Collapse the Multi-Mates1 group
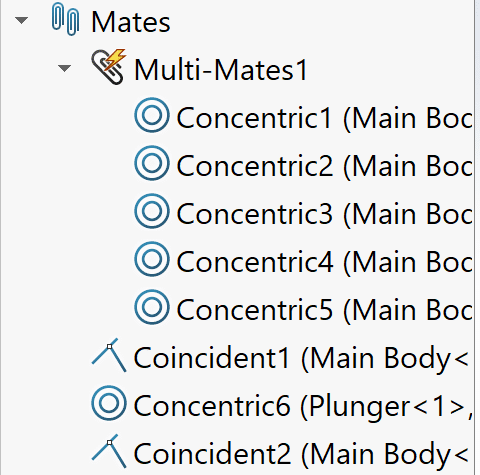 coord(64,68)
